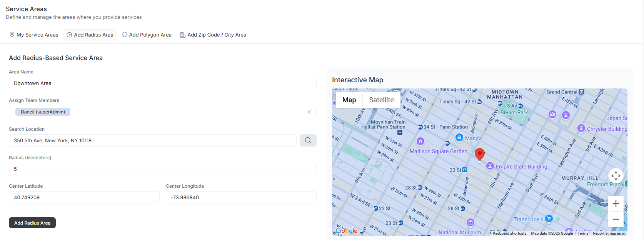Click the camera marker near Bryant Park
Screen dimensions: 644x240
pyautogui.click(x=552, y=114)
